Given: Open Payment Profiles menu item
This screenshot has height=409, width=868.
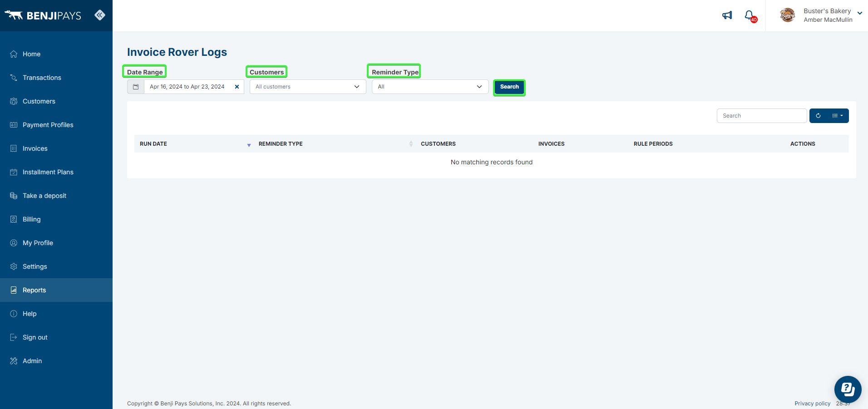Looking at the screenshot, I should [56, 125].
